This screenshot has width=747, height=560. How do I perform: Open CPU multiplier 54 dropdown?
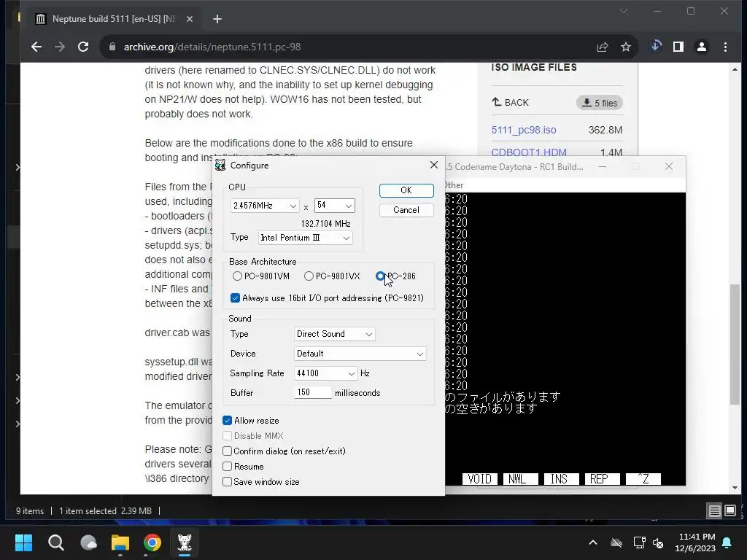click(334, 206)
